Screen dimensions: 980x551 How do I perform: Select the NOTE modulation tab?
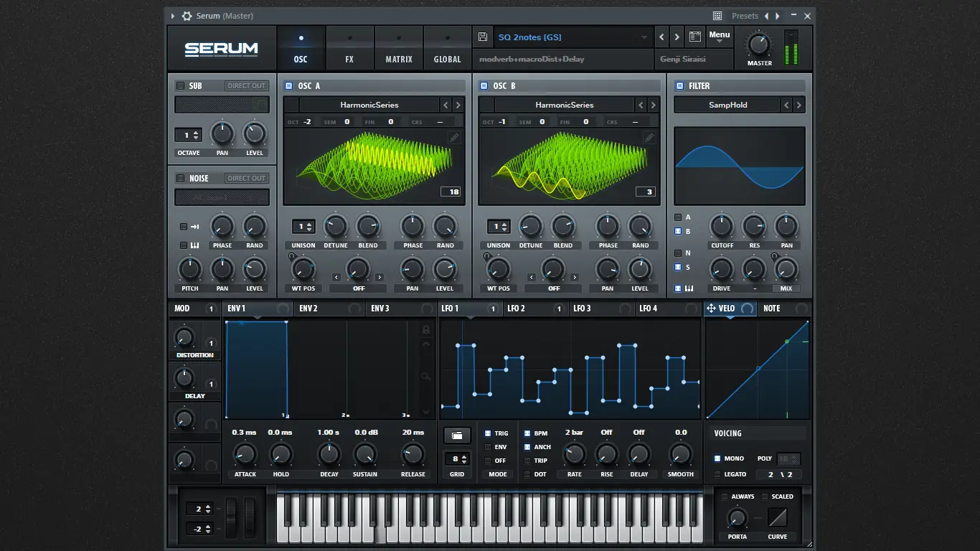click(784, 309)
